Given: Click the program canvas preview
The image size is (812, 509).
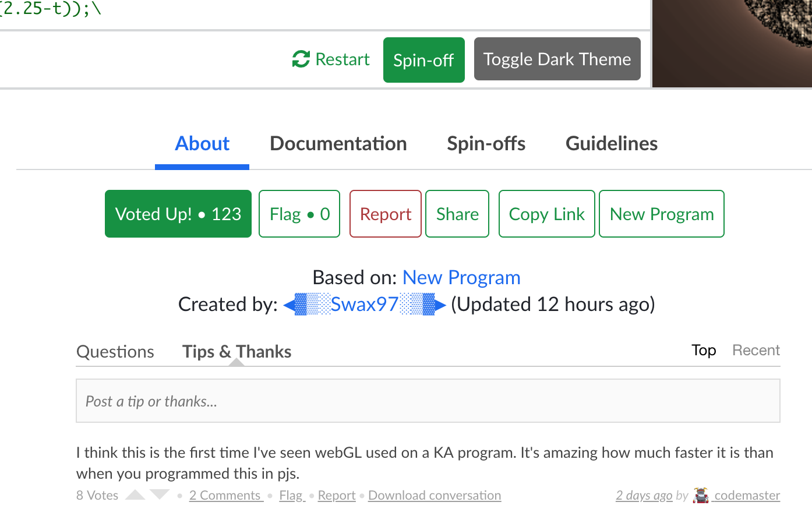Looking at the screenshot, I should pos(732,44).
